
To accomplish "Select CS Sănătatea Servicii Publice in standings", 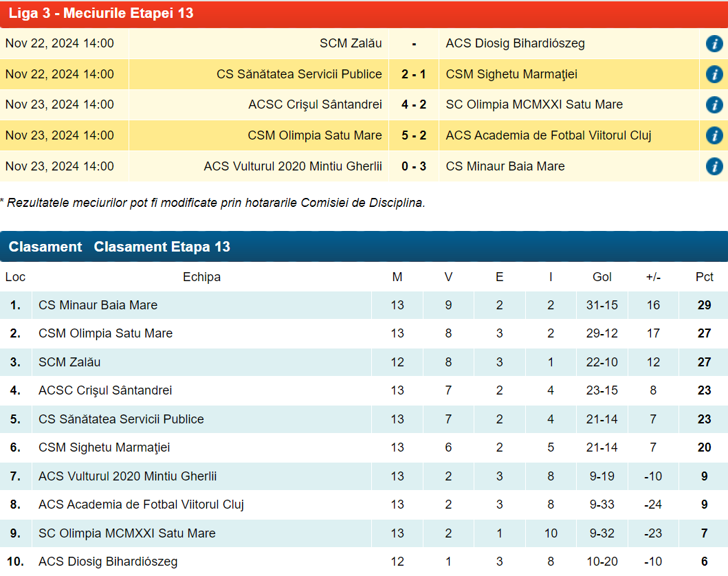I will 121,419.
